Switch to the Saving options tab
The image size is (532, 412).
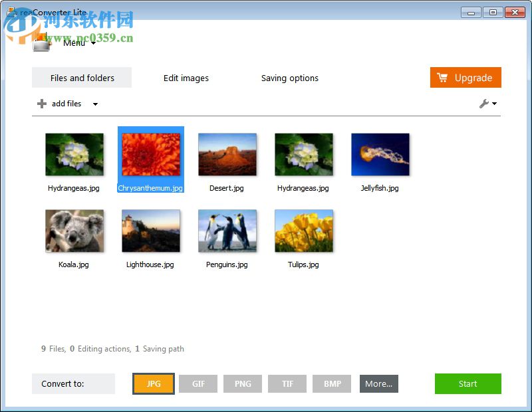tap(289, 78)
